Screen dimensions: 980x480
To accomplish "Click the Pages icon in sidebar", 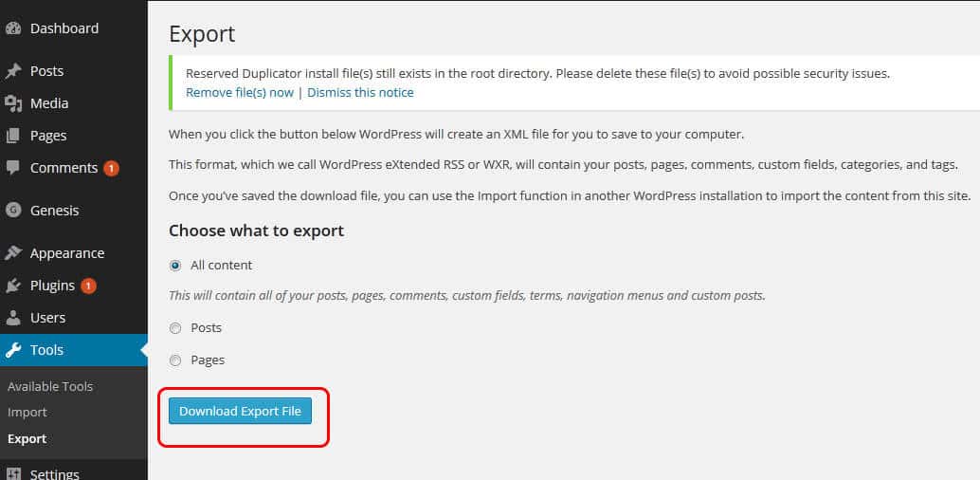I will (13, 136).
